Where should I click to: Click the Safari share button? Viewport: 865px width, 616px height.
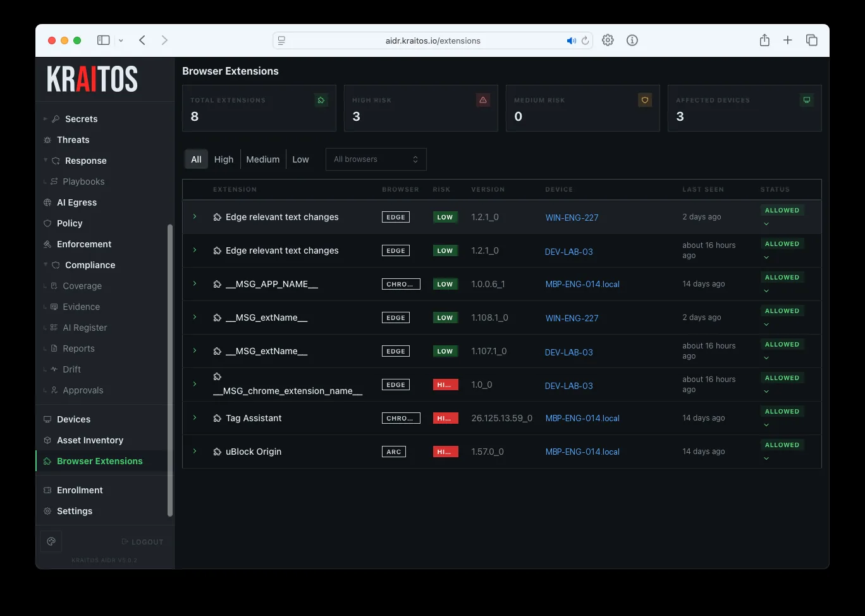pyautogui.click(x=764, y=40)
